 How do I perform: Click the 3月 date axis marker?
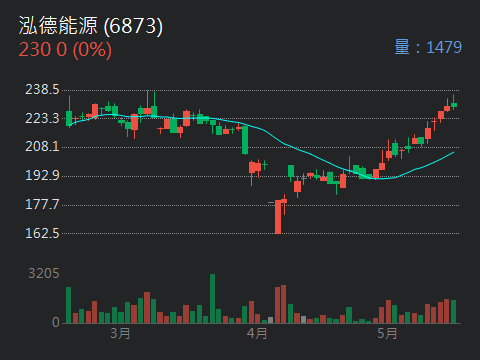(x=120, y=333)
